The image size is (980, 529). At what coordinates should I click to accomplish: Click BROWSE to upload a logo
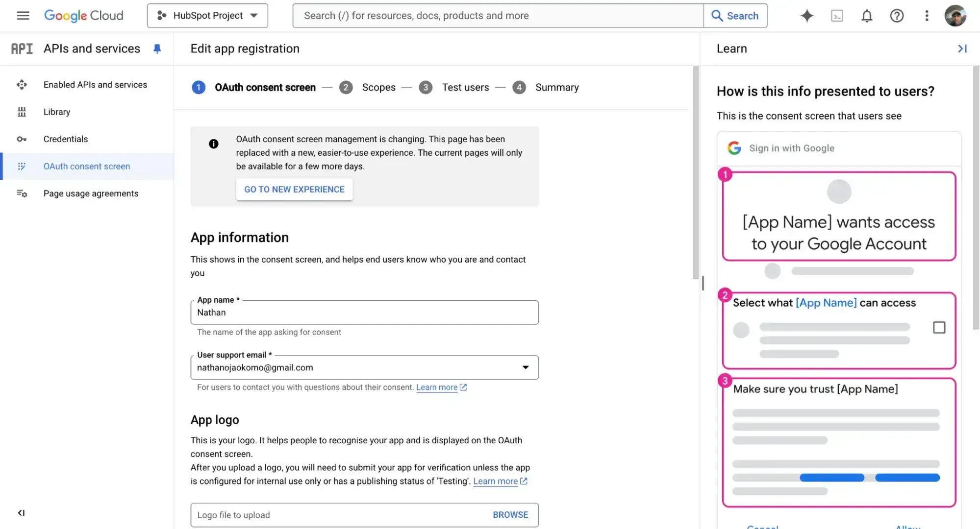click(x=510, y=515)
